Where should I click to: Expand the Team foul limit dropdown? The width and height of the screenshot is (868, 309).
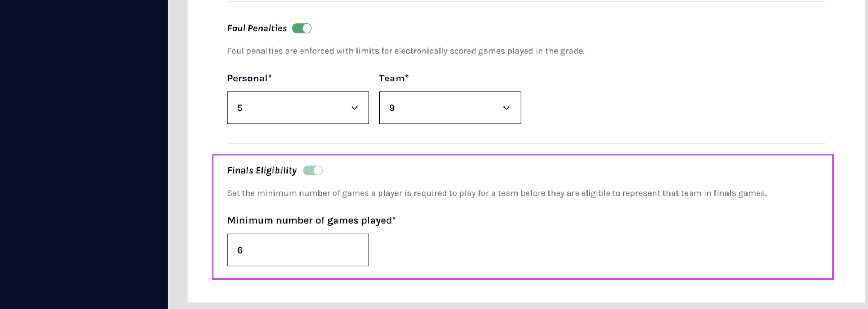[x=450, y=108]
